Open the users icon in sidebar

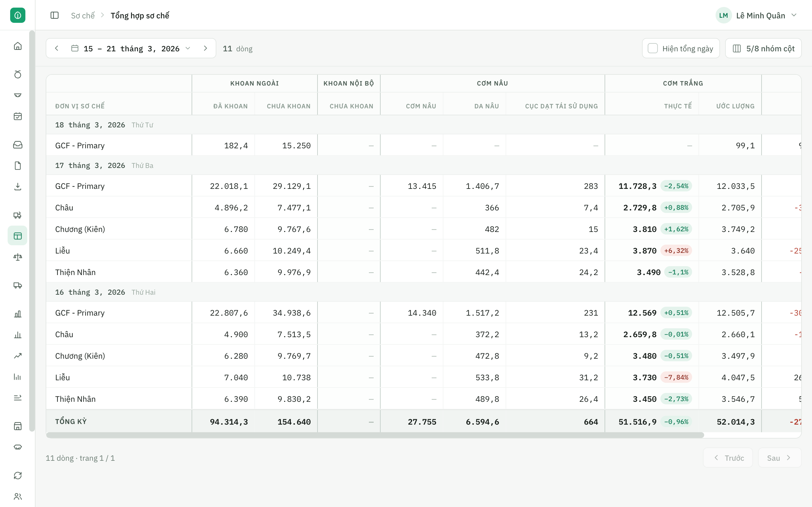(18, 497)
